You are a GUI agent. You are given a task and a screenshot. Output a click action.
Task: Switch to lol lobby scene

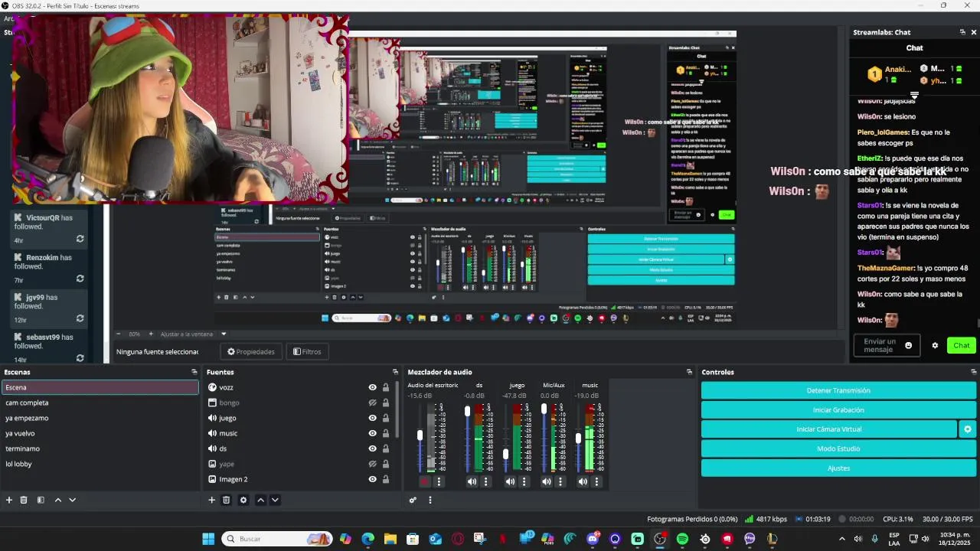tap(100, 464)
